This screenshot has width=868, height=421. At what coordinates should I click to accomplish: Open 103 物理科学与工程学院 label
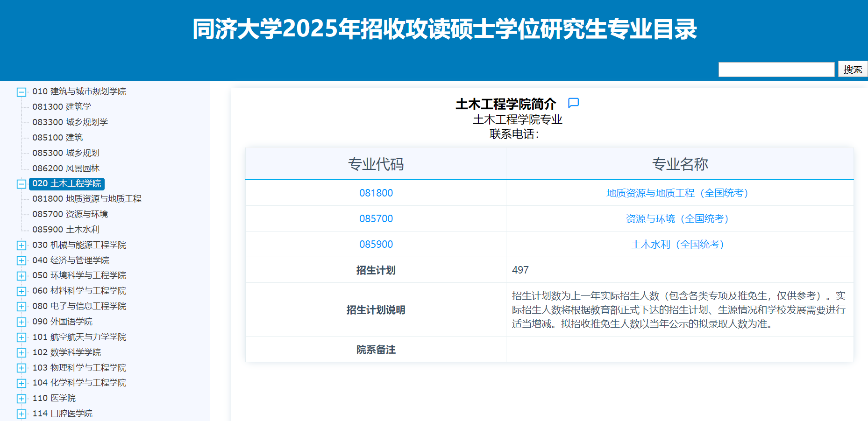79,368
